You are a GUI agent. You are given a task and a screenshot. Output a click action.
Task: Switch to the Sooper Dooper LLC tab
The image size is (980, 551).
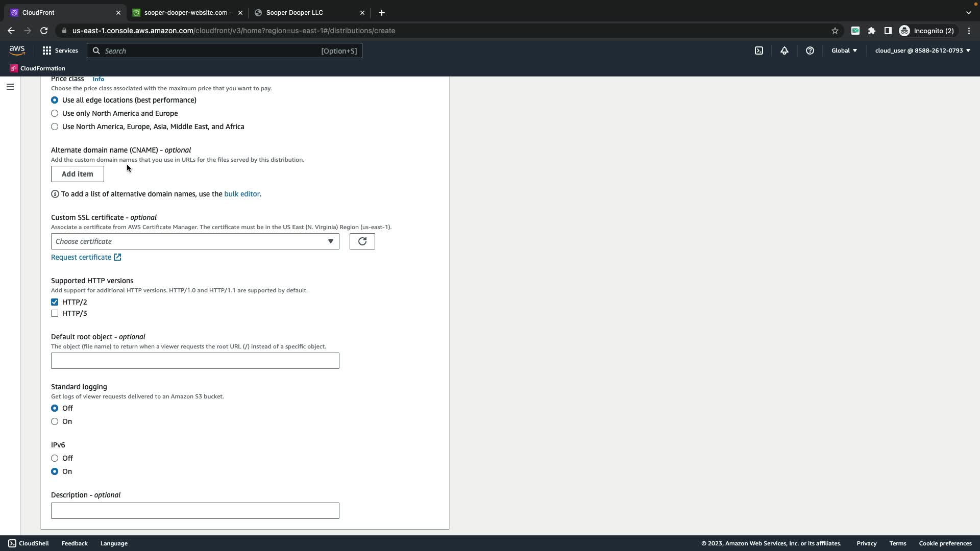pos(294,13)
